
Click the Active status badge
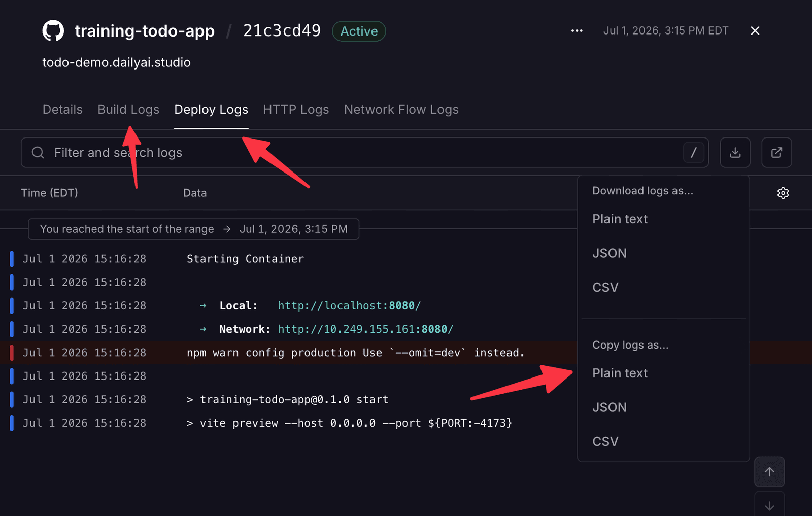pyautogui.click(x=359, y=31)
